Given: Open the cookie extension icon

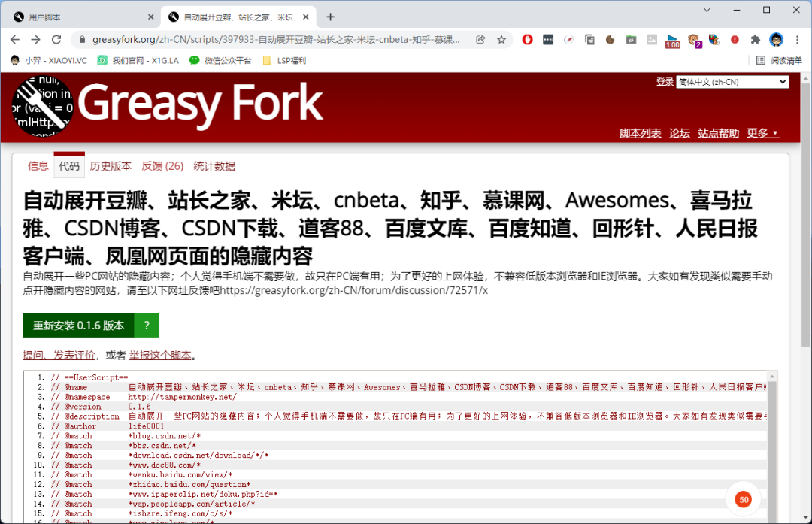Looking at the screenshot, I should coord(610,39).
